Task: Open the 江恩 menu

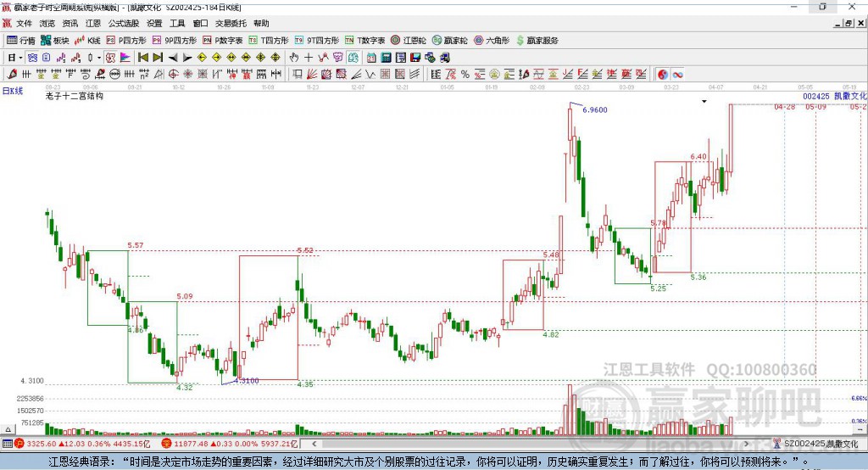Action: [x=93, y=23]
